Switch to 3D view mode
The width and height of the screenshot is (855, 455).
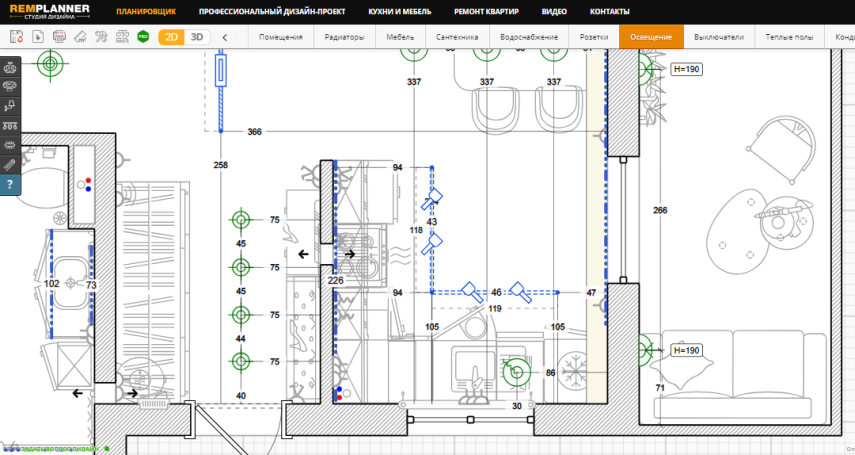point(197,37)
